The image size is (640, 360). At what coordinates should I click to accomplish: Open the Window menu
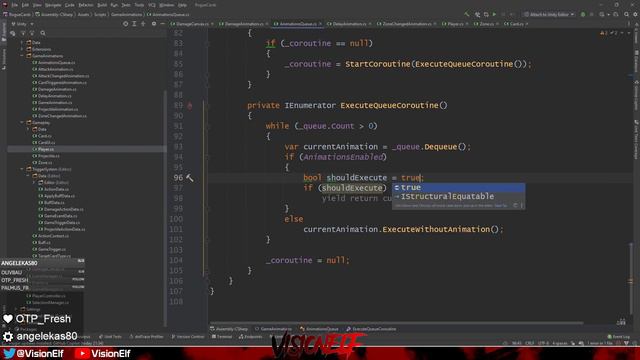[167, 5]
